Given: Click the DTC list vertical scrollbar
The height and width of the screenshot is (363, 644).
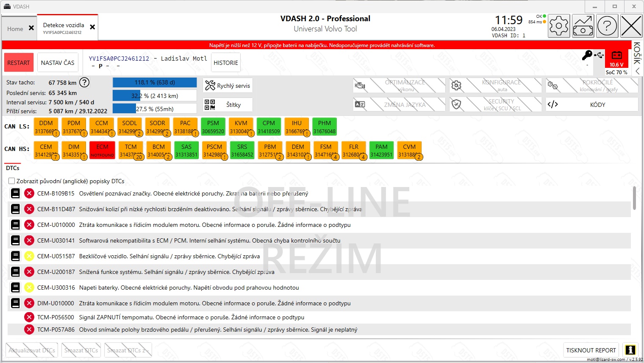Looking at the screenshot, I should tap(634, 198).
